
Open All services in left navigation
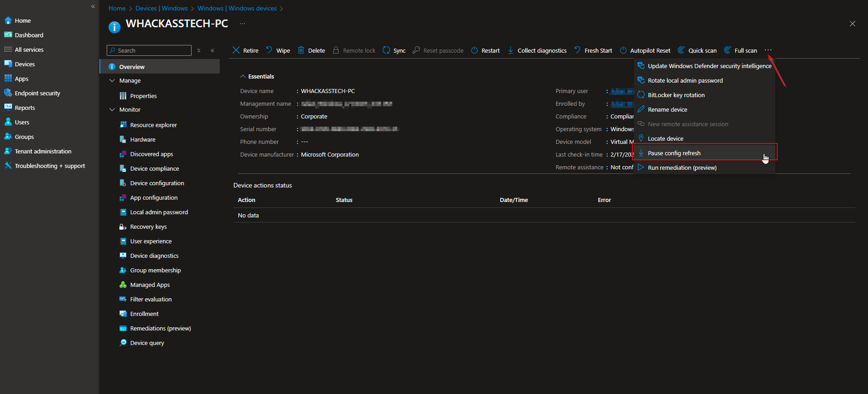pyautogui.click(x=24, y=49)
